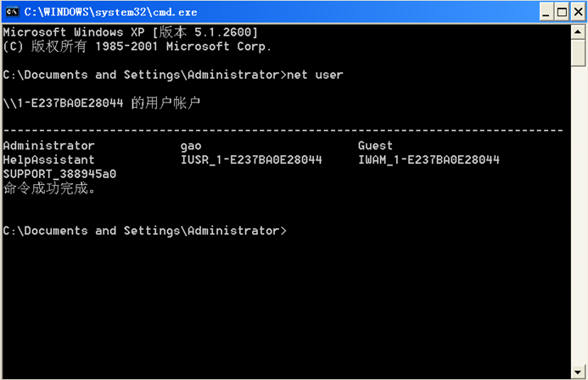588x380 pixels.
Task: Click the scrollbar up arrow
Action: (578, 32)
